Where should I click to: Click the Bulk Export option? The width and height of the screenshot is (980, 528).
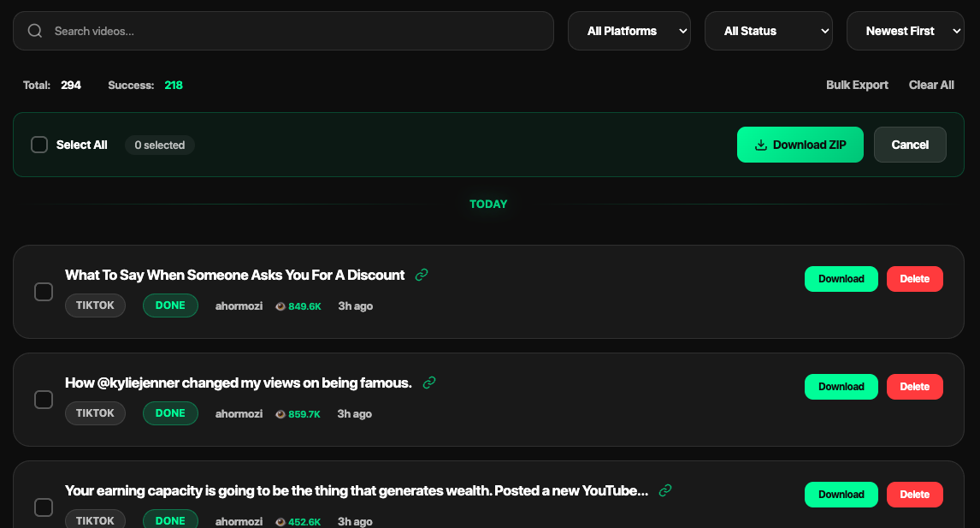pos(857,85)
